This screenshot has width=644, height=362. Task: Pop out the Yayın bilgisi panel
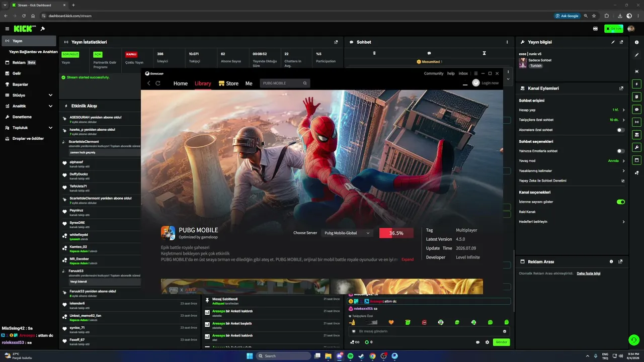[x=621, y=42]
